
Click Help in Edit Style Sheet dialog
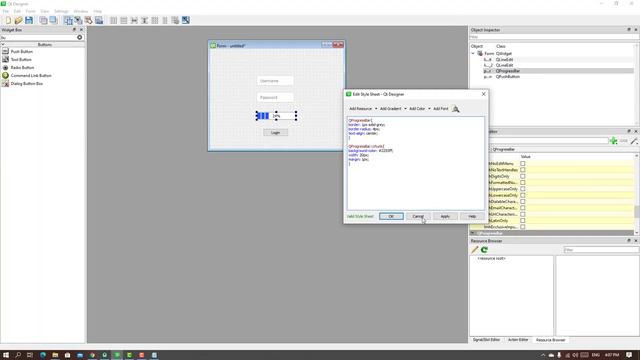[x=472, y=216]
